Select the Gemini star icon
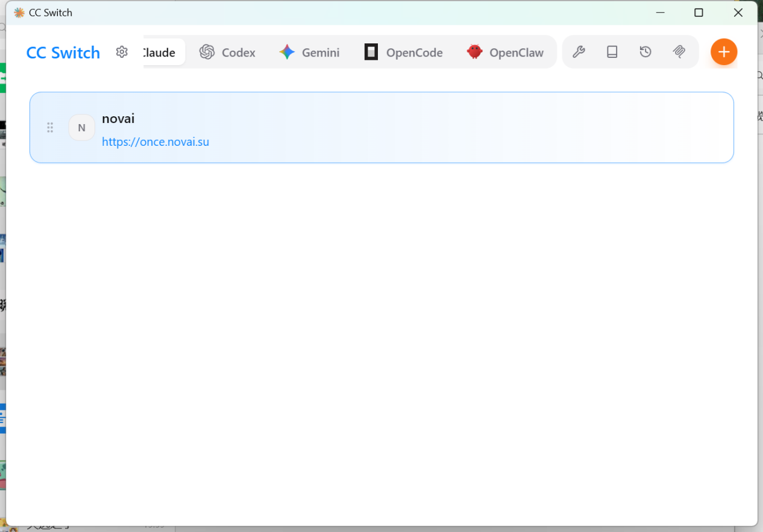The height and width of the screenshot is (532, 763). click(287, 52)
